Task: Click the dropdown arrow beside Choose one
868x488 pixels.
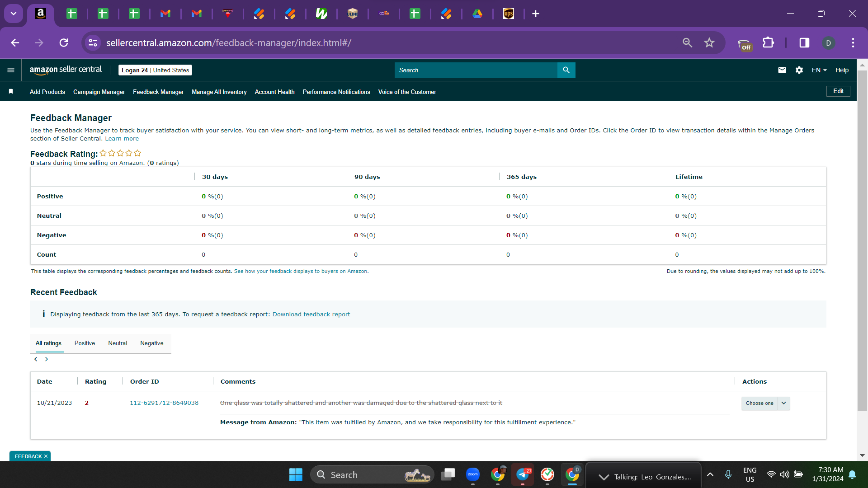Action: [783, 403]
